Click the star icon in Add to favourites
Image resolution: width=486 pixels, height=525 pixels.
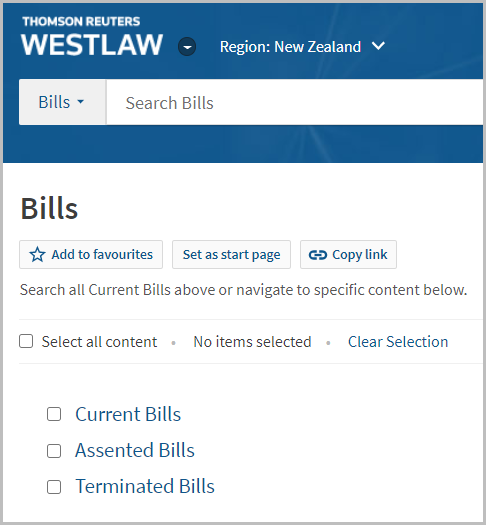[x=37, y=254]
